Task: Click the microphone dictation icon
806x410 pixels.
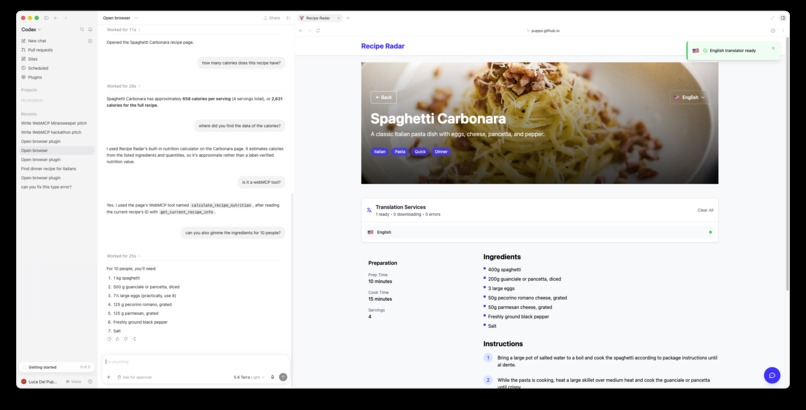Action: [272, 377]
